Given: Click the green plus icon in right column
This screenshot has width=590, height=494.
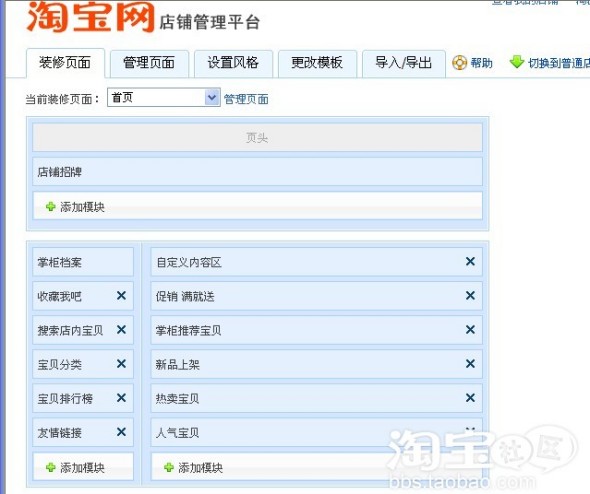Looking at the screenshot, I should tap(169, 467).
